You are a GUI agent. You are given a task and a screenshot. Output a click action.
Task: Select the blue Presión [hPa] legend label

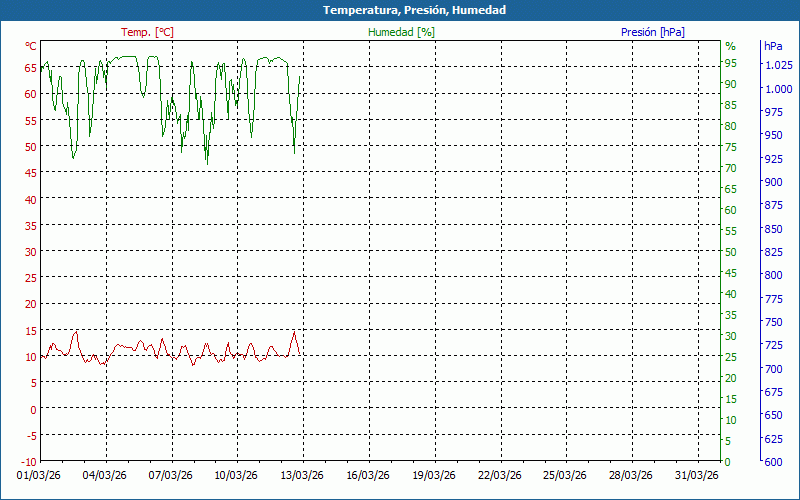click(x=652, y=32)
